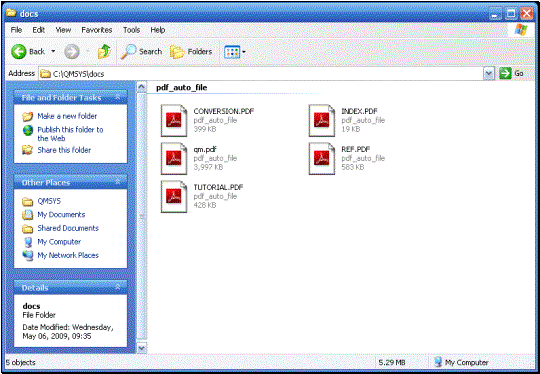Select the CONVERSION.PDF file icon
The height and width of the screenshot is (374, 540).
pyautogui.click(x=174, y=121)
